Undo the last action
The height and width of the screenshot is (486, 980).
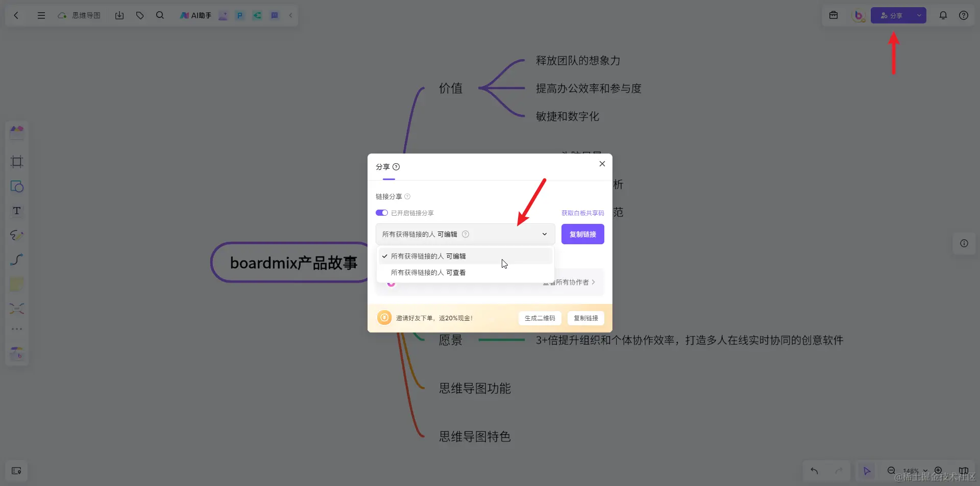click(814, 471)
